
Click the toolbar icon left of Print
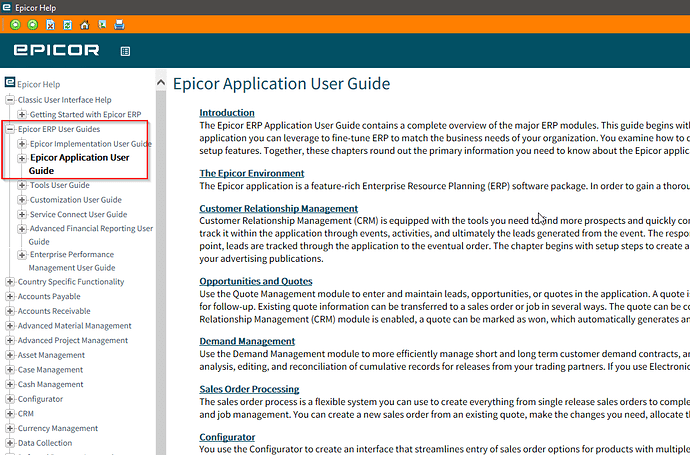tap(102, 25)
